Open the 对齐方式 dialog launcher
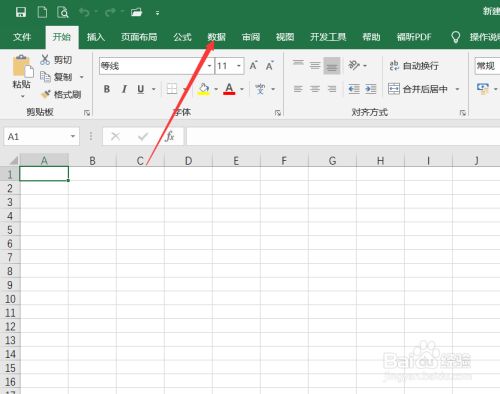 click(463, 113)
